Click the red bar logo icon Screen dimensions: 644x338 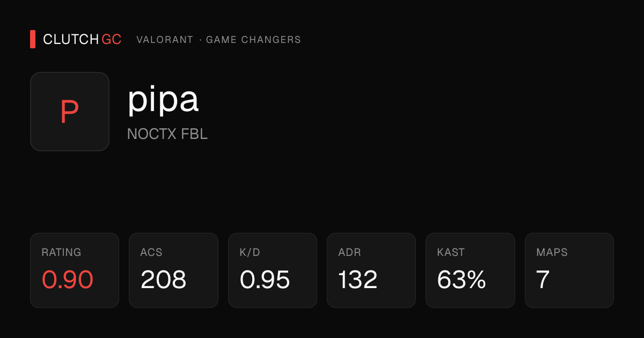click(x=33, y=39)
